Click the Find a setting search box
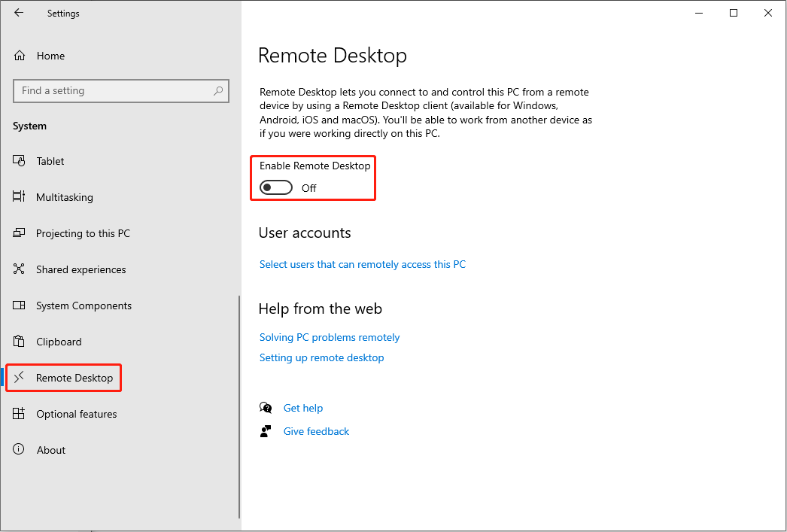This screenshot has height=532, width=787. pos(120,90)
